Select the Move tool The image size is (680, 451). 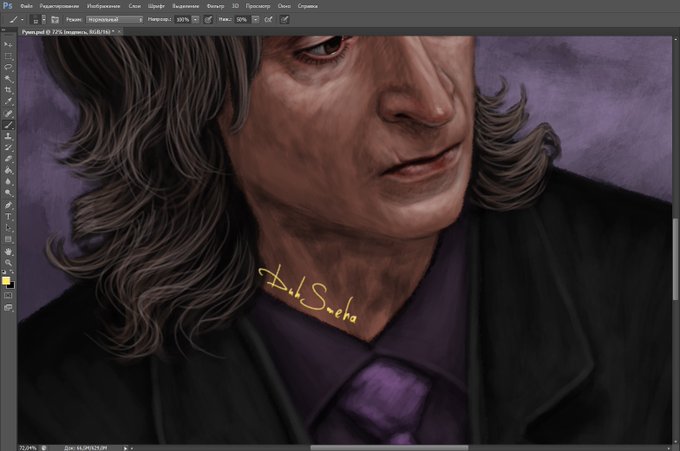(x=8, y=45)
